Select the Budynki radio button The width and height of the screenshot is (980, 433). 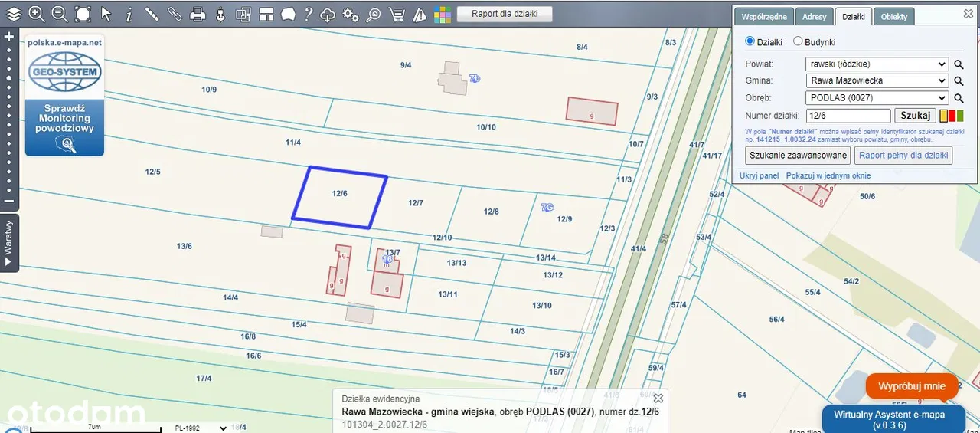tap(798, 41)
